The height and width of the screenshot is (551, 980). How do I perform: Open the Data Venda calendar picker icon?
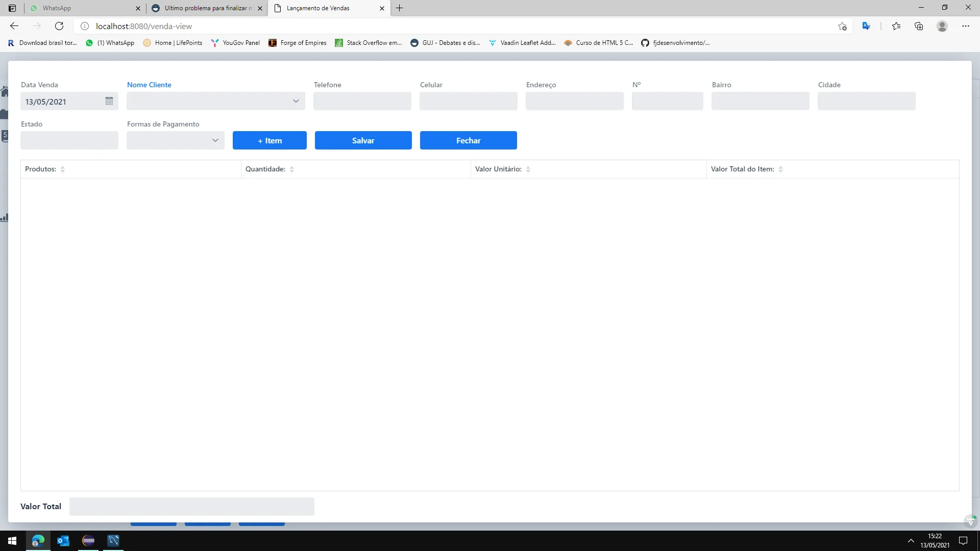click(109, 101)
